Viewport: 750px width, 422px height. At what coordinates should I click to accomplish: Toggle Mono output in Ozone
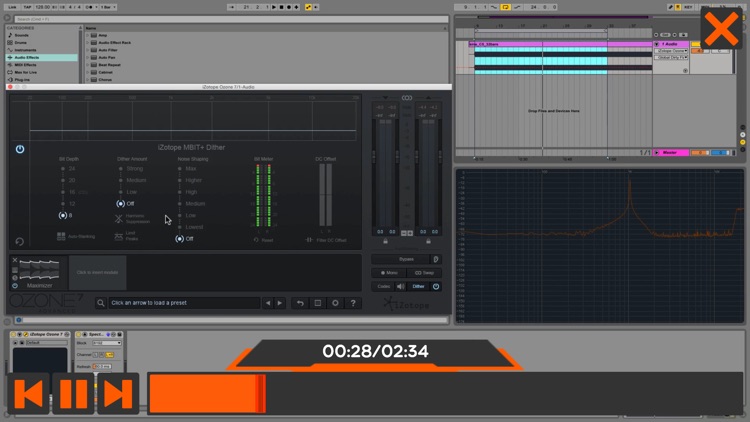(389, 273)
